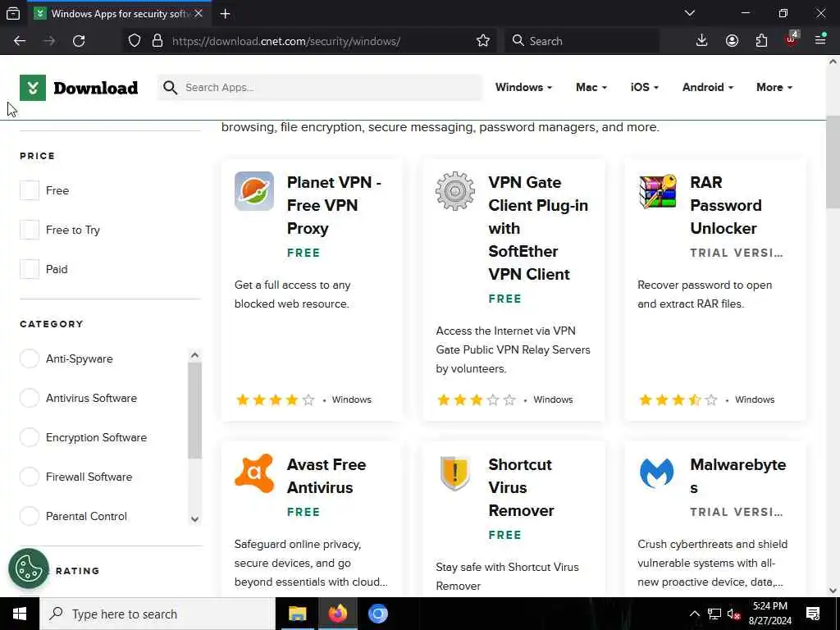Click the Avast Free Antivirus logo icon
Image resolution: width=840 pixels, height=630 pixels.
(253, 473)
